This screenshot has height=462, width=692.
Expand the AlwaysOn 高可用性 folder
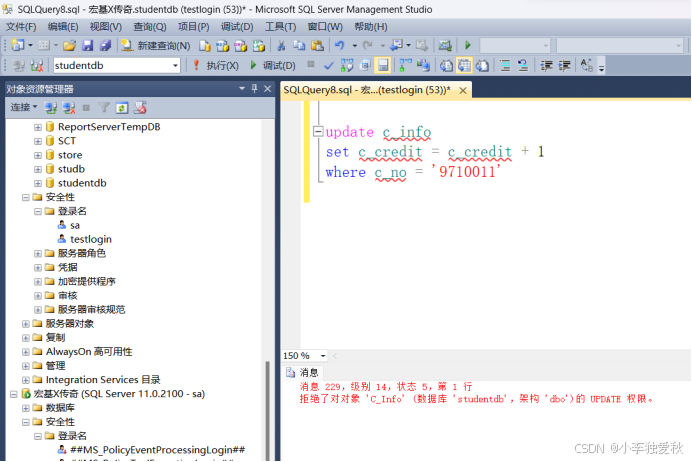(26, 352)
